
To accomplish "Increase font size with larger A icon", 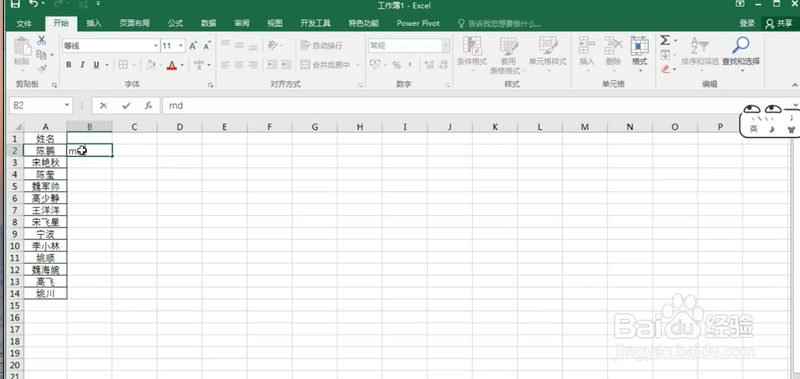I will (x=193, y=46).
